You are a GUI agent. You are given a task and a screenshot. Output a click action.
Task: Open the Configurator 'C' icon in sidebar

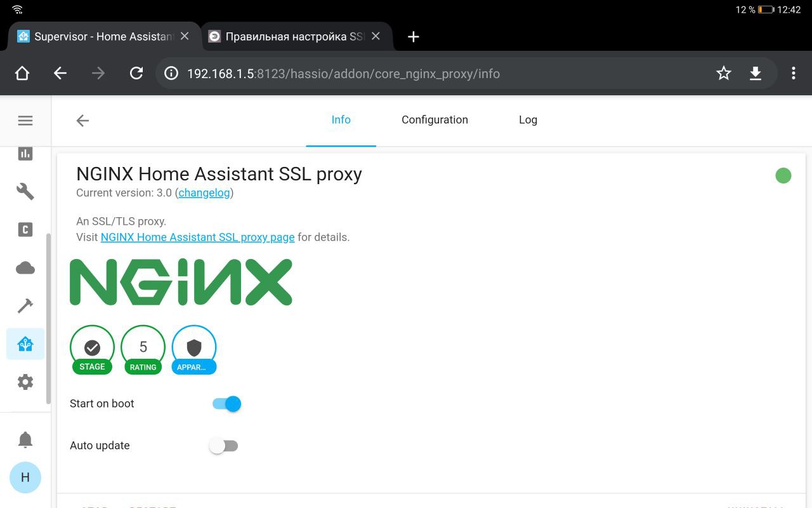point(25,229)
